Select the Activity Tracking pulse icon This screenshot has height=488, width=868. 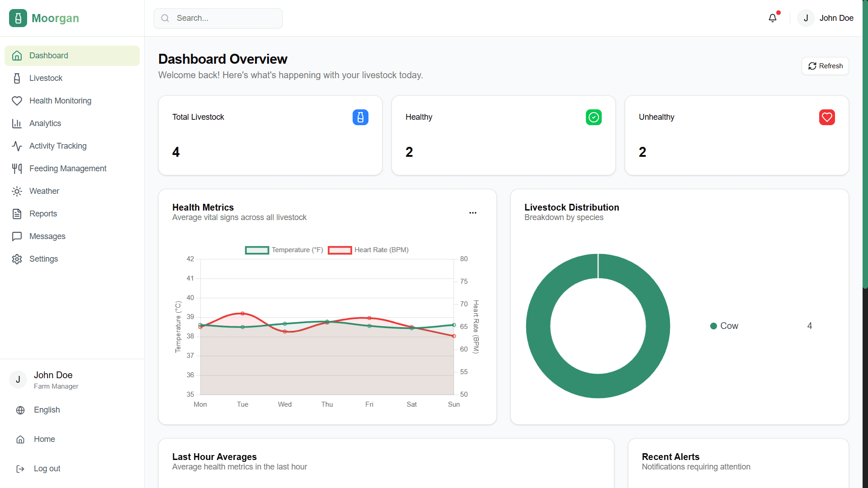tap(17, 146)
